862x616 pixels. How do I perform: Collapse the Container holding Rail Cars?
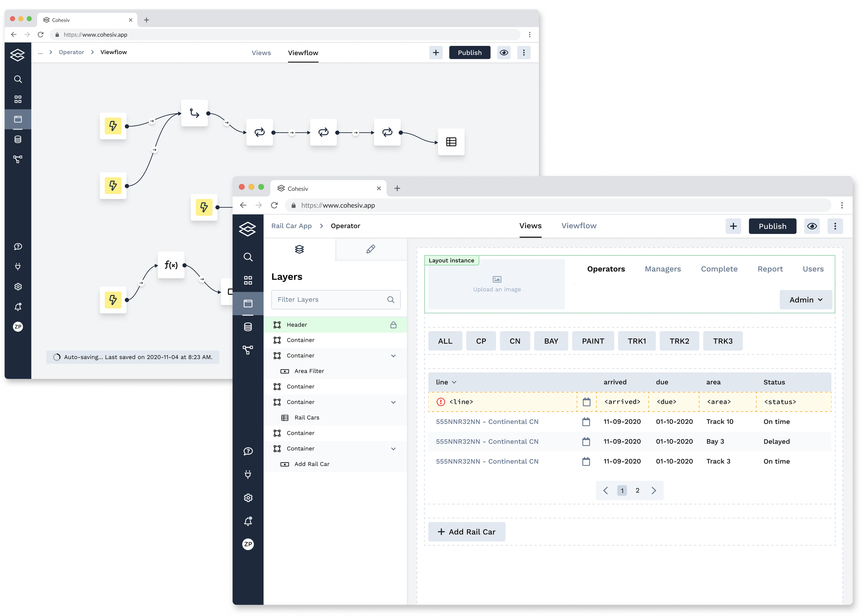point(393,402)
